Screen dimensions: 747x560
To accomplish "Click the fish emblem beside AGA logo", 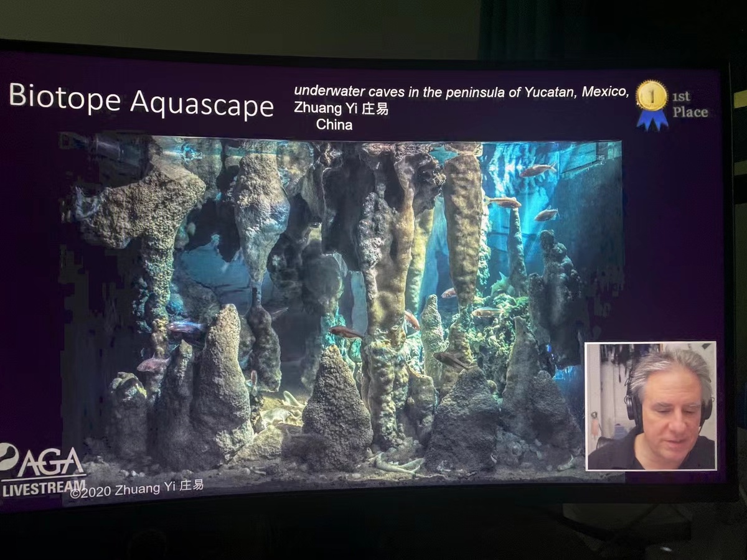I will (9, 457).
